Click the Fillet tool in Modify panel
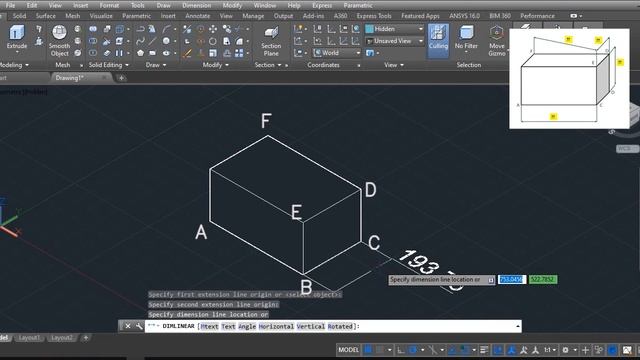Viewport: 640px width, 360px height. (x=239, y=41)
